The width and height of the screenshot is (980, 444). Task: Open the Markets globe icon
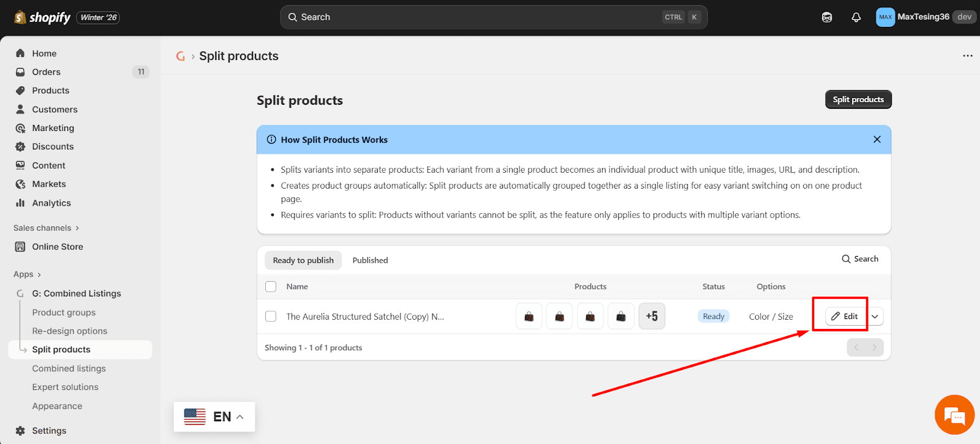pos(20,184)
